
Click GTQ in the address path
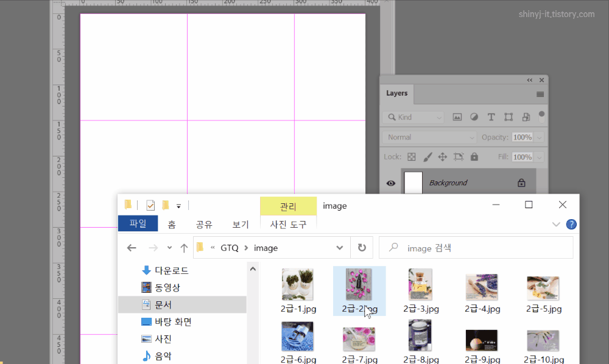click(x=230, y=248)
